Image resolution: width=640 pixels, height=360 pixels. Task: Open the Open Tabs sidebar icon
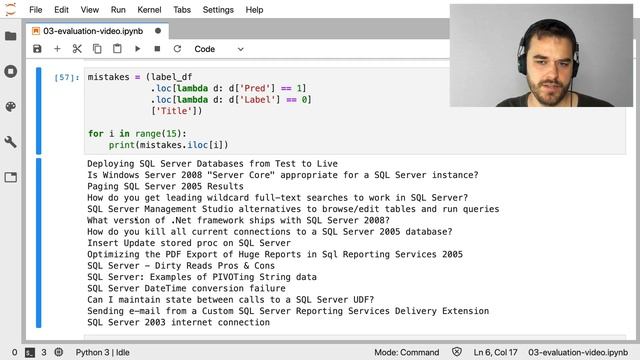[11, 177]
